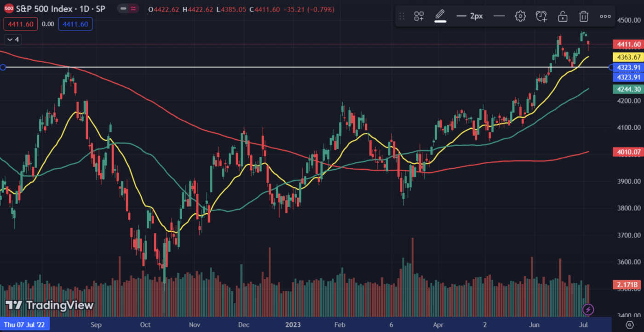Expand the collapsed indicators legend showing 4
The height and width of the screenshot is (332, 644).
pyautogui.click(x=12, y=40)
